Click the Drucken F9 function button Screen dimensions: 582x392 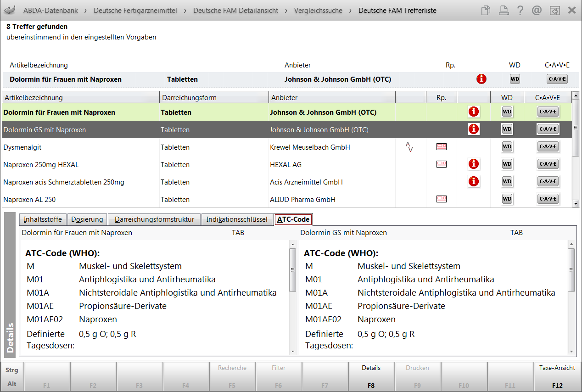click(x=418, y=376)
